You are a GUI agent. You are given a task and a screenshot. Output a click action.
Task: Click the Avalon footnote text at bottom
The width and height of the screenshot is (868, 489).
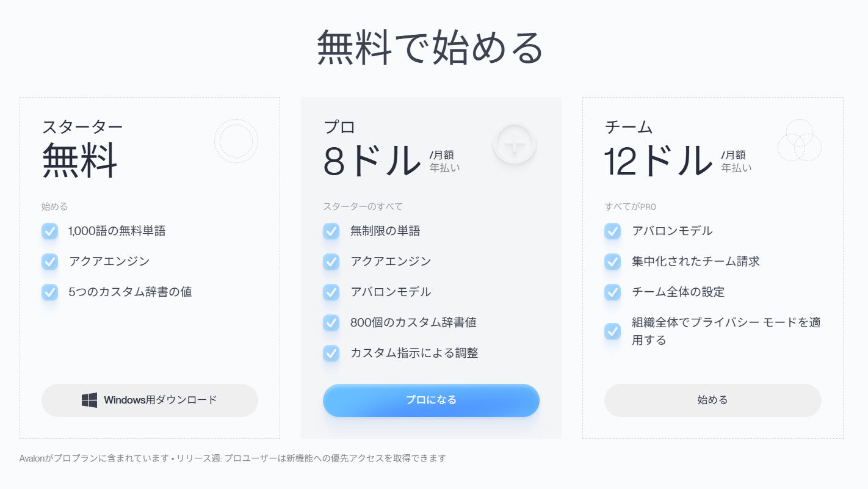click(233, 458)
